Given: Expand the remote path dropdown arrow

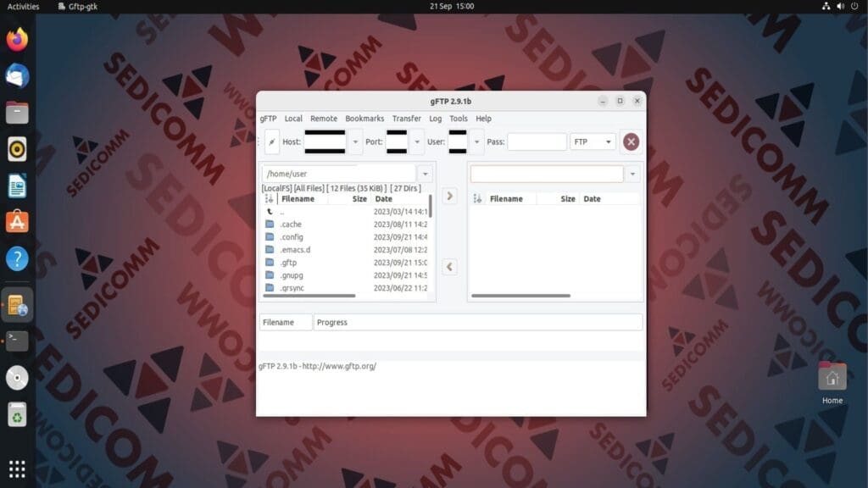Looking at the screenshot, I should coord(632,175).
